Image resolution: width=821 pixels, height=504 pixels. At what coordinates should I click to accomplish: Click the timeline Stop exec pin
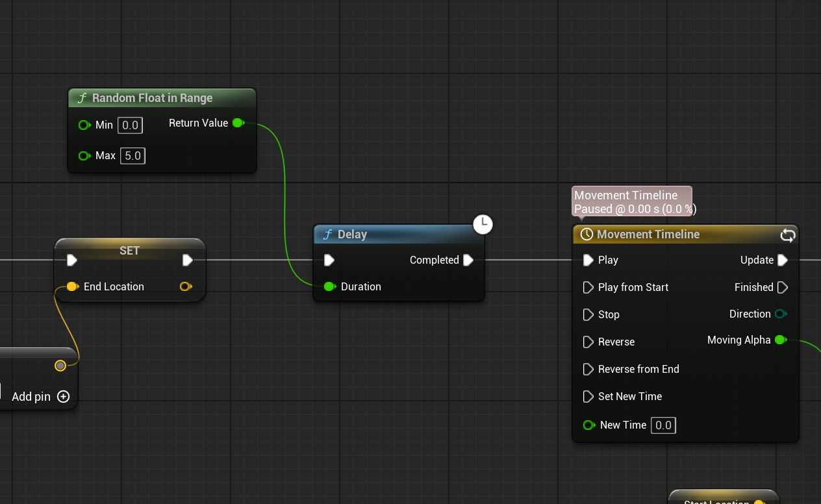(588, 314)
